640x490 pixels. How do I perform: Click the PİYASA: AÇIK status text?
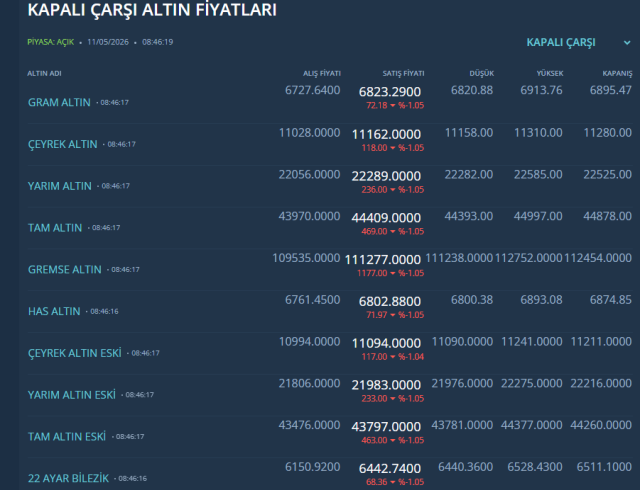51,42
